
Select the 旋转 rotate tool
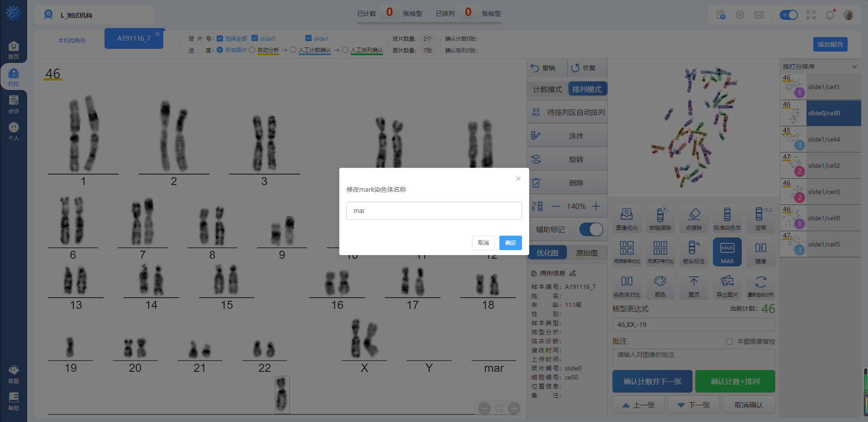pyautogui.click(x=567, y=159)
